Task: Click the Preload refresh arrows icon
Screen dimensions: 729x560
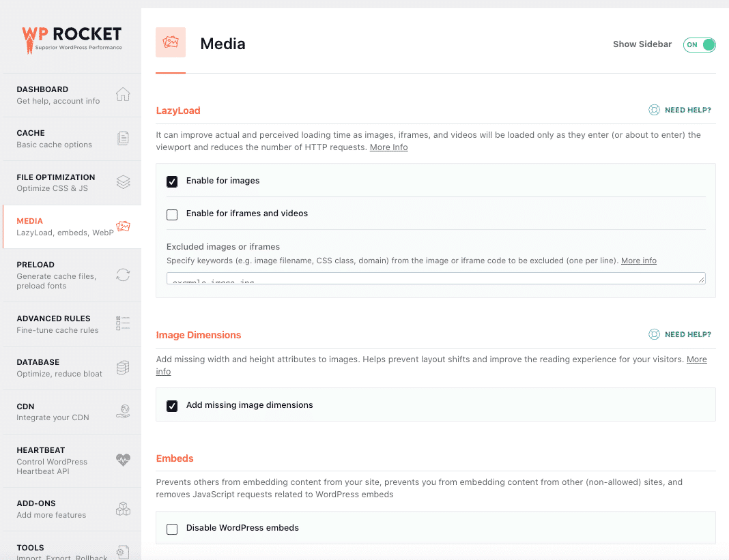Action: pyautogui.click(x=123, y=275)
